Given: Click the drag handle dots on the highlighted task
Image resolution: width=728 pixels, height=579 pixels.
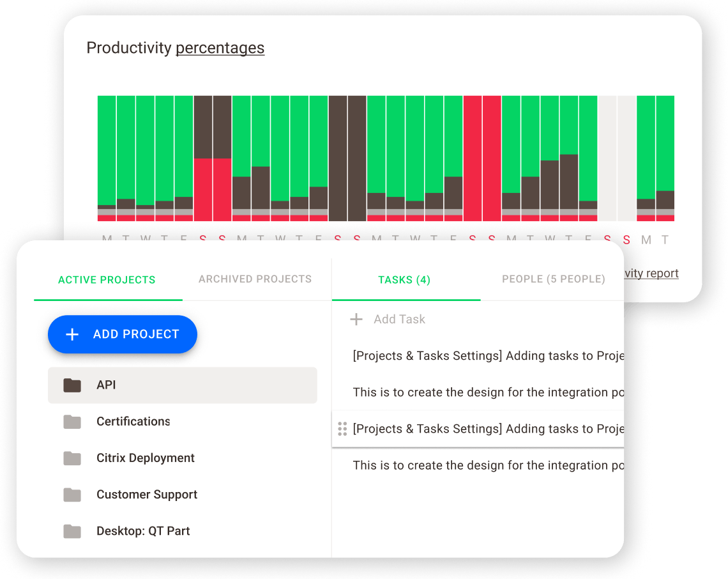Looking at the screenshot, I should pos(342,429).
